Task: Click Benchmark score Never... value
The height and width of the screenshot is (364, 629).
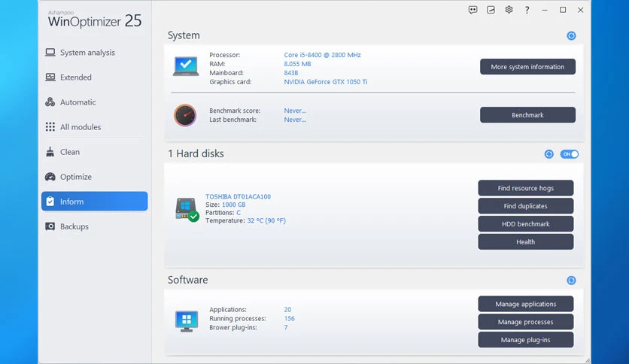Action: click(x=295, y=111)
